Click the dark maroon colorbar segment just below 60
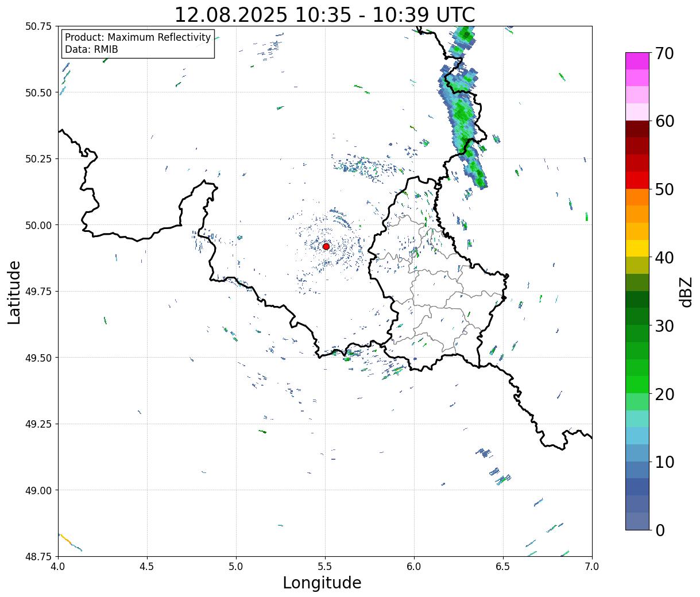Image resolution: width=700 pixels, height=597 pixels. coord(637,129)
